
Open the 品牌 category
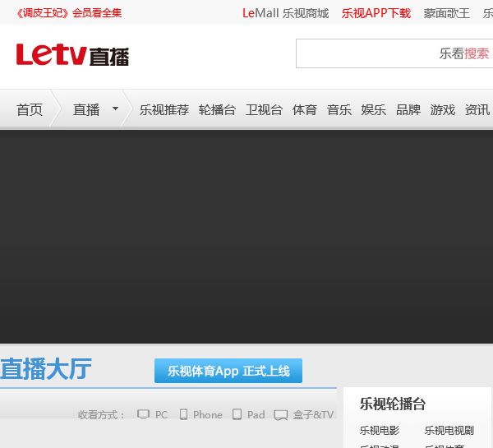pos(408,110)
